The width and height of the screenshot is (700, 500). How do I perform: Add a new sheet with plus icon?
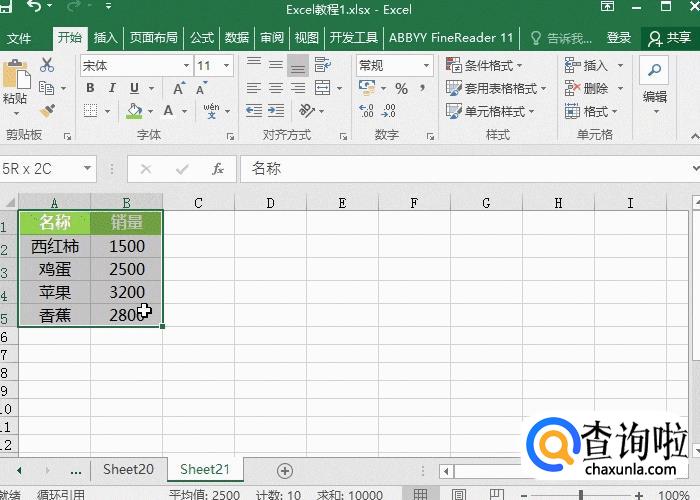(285, 470)
